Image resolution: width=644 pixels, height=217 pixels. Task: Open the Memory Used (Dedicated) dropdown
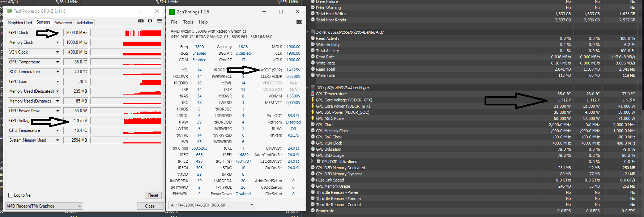(x=57, y=91)
